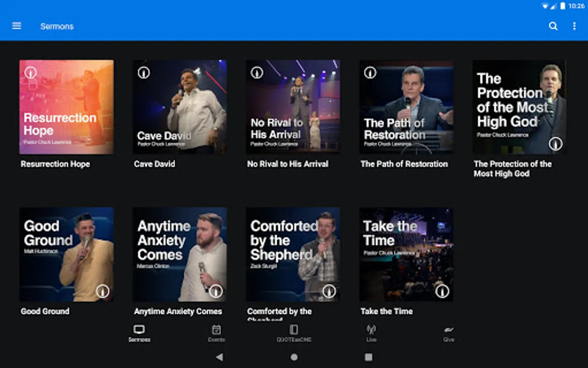Open the Resurrection Hope thumbnail

pyautogui.click(x=67, y=107)
